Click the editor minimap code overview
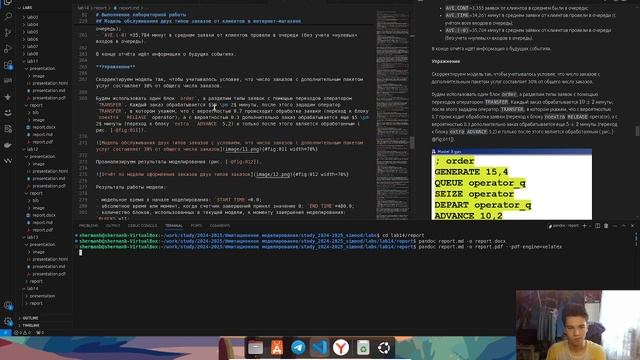Screen dimensions: 640x360 coord(392,114)
